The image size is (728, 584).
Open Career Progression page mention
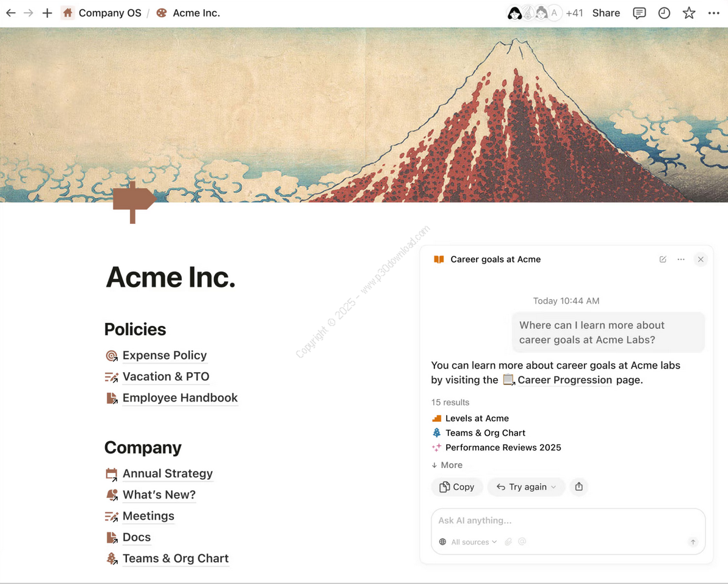[x=558, y=380]
